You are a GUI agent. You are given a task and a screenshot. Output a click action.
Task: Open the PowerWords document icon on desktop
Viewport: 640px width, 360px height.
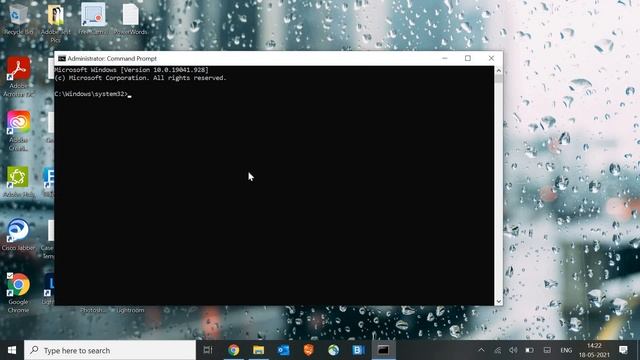[x=131, y=18]
